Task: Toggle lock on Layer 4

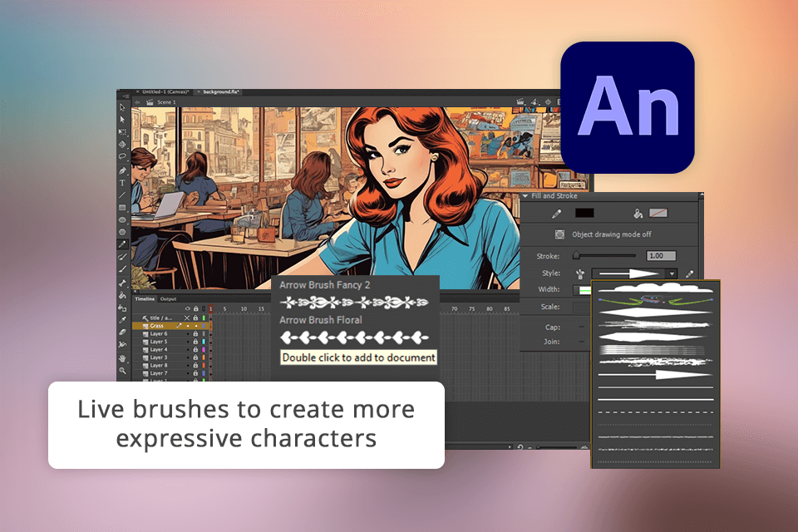Action: click(195, 350)
